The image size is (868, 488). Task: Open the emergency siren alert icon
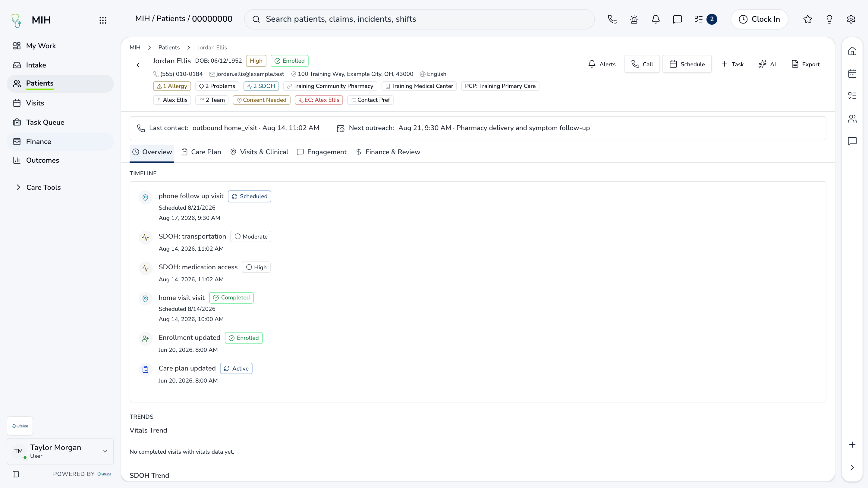point(634,19)
